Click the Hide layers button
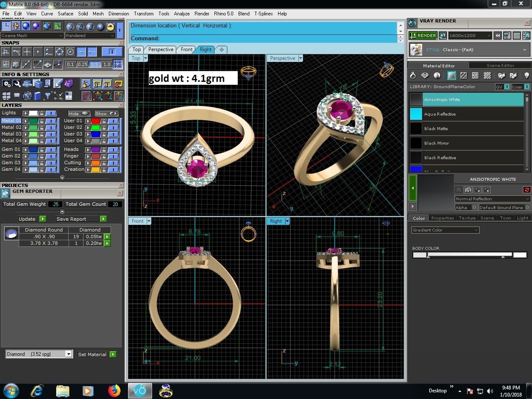The image size is (532, 399). click(x=79, y=113)
